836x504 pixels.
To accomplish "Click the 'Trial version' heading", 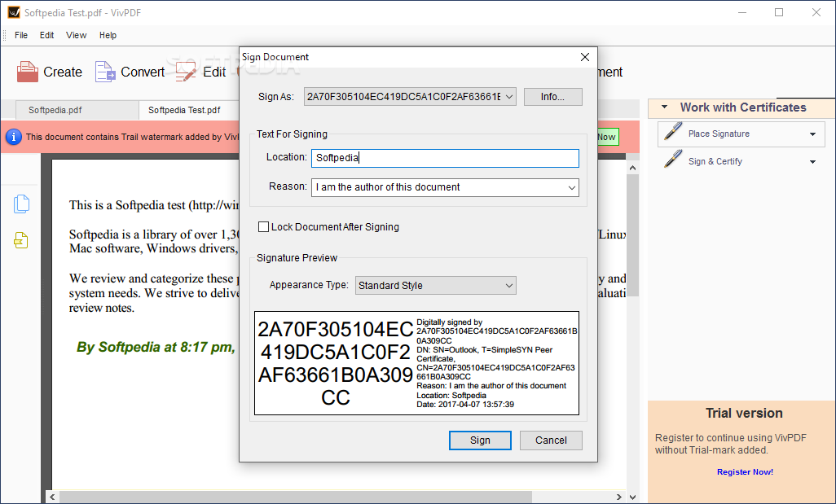I will [x=744, y=413].
